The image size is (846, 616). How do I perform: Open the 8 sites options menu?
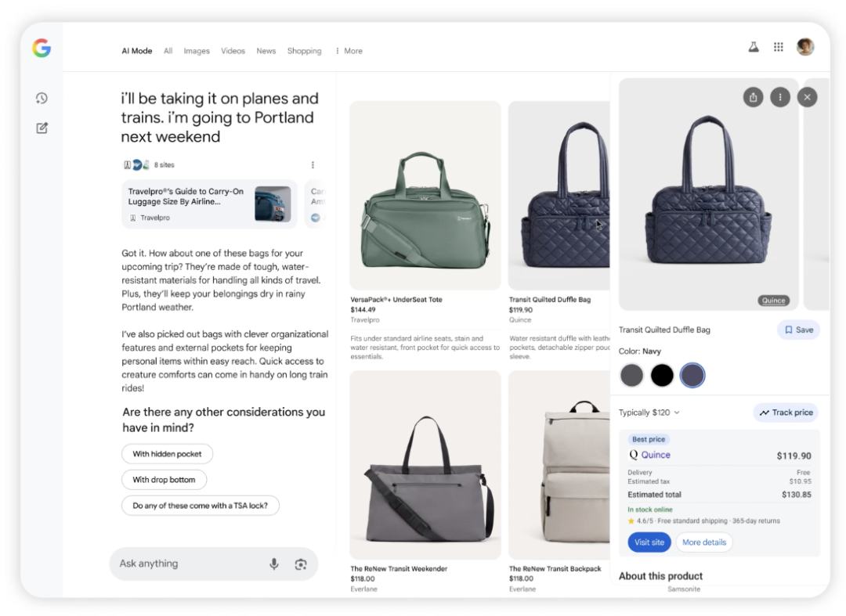(313, 165)
